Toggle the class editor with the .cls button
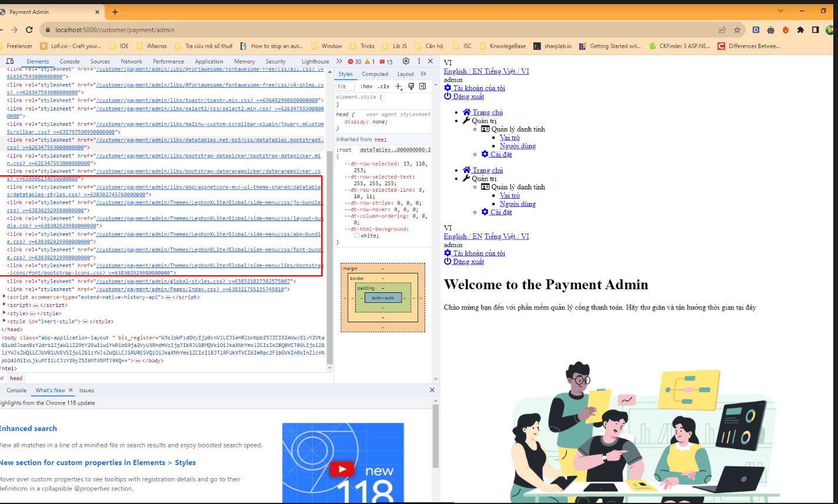The width and height of the screenshot is (838, 504). click(x=383, y=86)
